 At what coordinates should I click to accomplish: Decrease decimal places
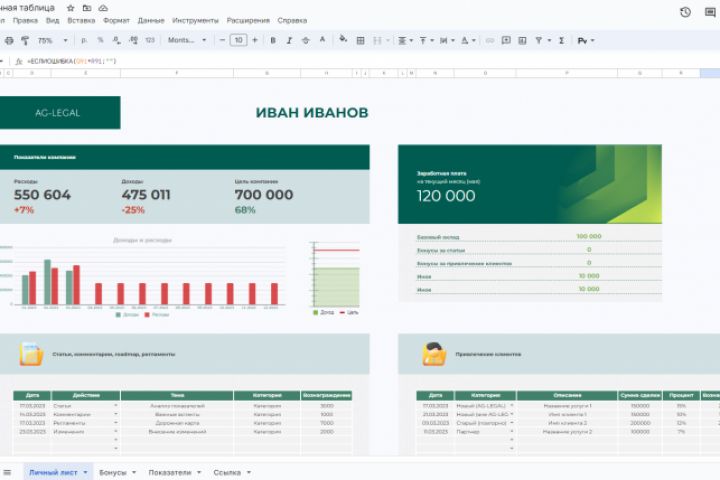[117, 40]
